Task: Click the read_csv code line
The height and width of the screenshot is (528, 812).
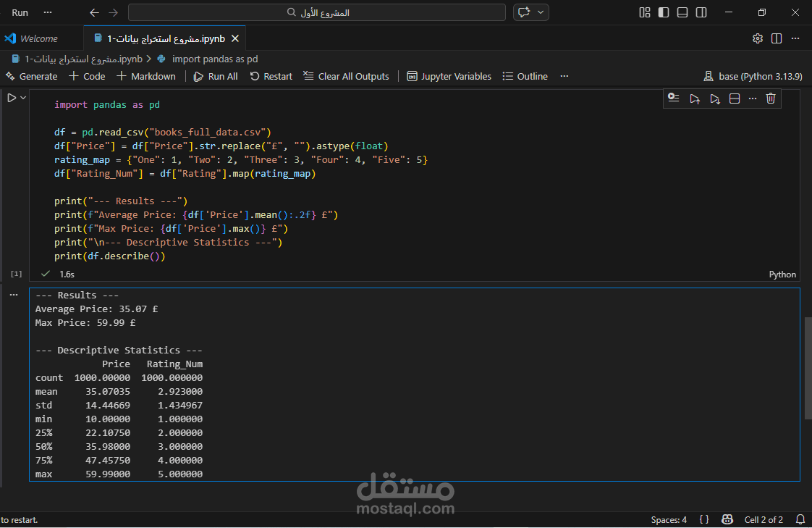Action: click(x=163, y=132)
